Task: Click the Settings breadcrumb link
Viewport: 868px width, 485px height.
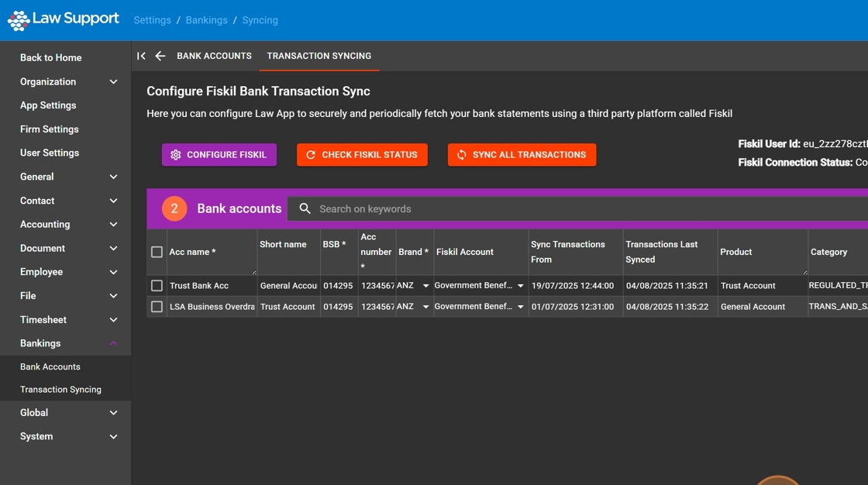Action: tap(152, 20)
